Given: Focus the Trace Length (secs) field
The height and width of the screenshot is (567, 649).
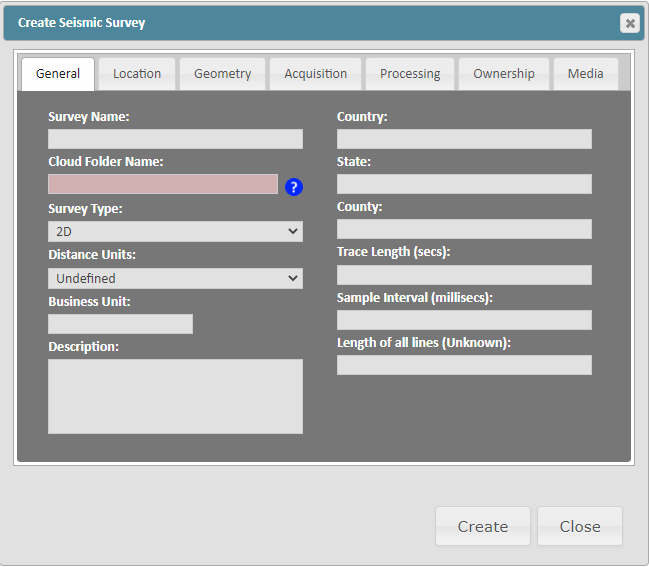Looking at the screenshot, I should click(464, 275).
